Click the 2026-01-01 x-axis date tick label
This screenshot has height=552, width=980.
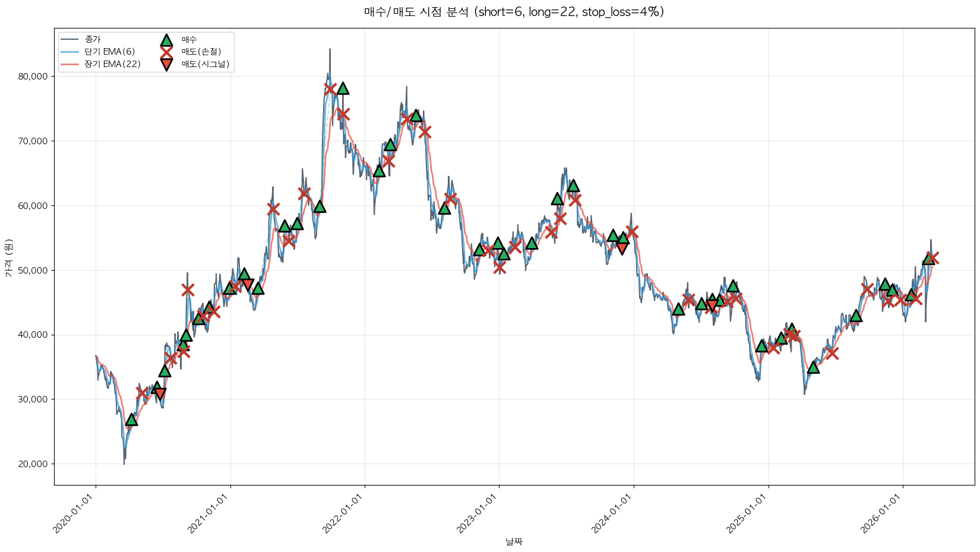pyautogui.click(x=883, y=513)
